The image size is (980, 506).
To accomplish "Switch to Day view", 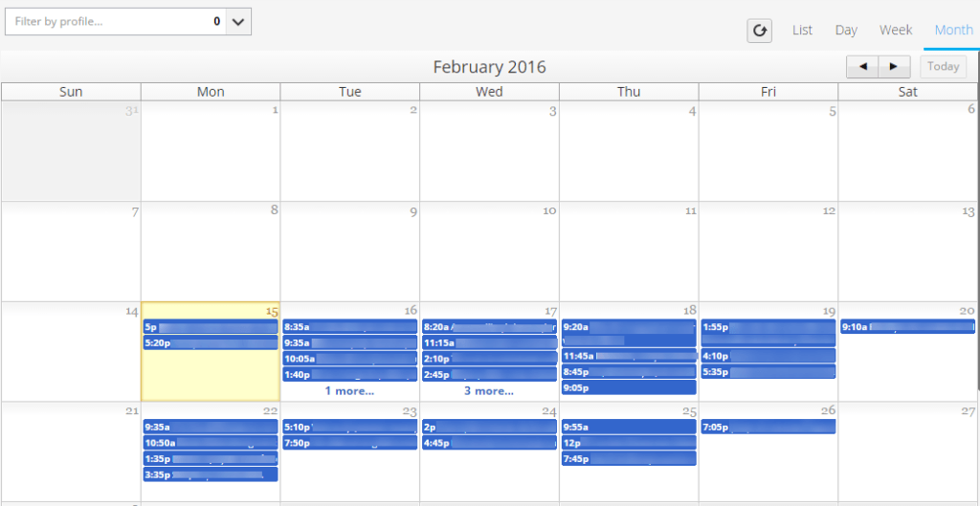I will click(x=846, y=31).
